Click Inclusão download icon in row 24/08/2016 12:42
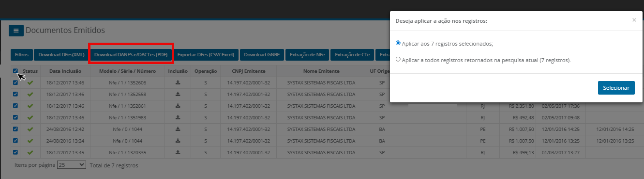Image resolution: width=644 pixels, height=179 pixels. (x=178, y=129)
